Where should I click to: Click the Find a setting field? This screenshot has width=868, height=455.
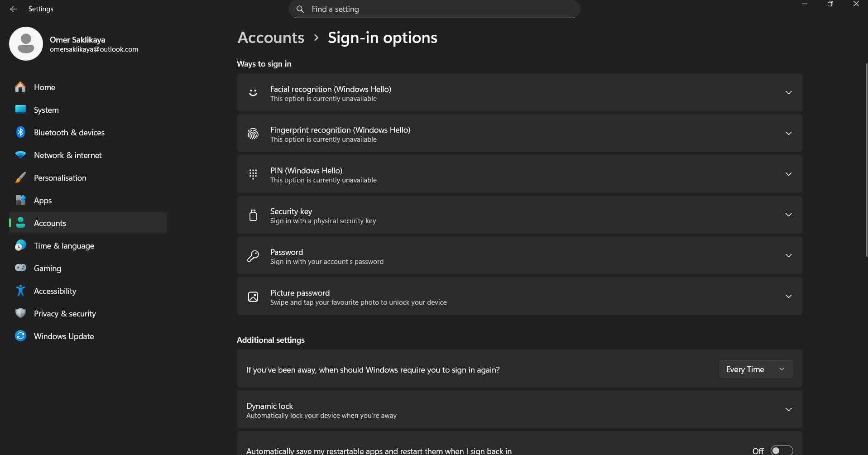point(434,9)
